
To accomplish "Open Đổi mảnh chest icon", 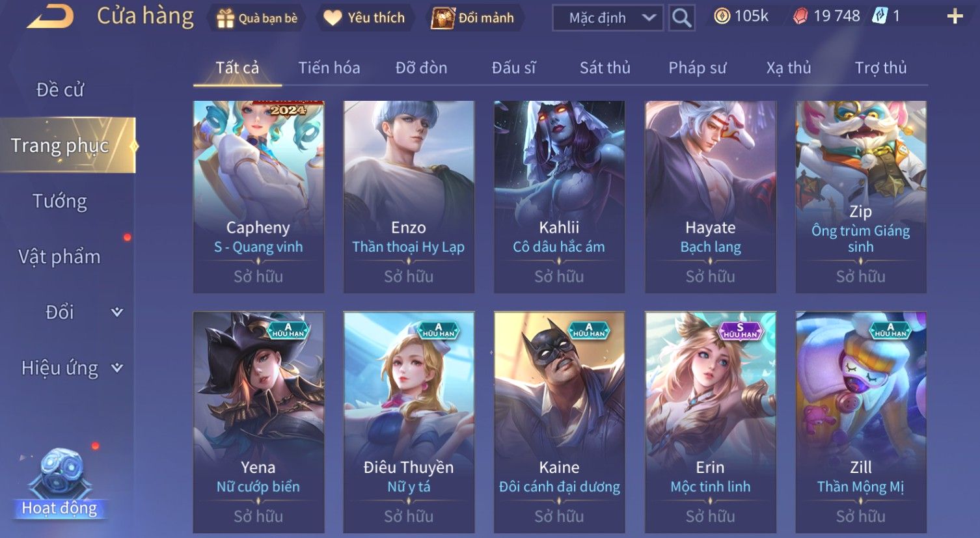I will pos(443,18).
